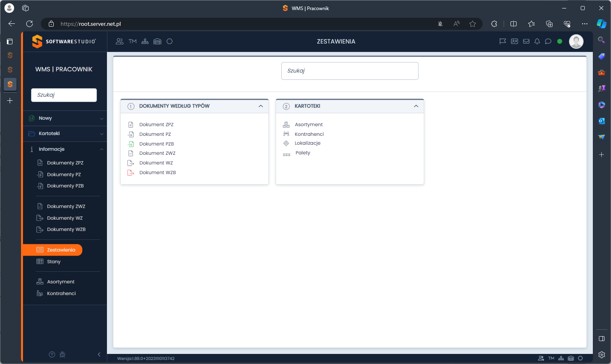Open the Dokument ZPZ link

click(156, 125)
